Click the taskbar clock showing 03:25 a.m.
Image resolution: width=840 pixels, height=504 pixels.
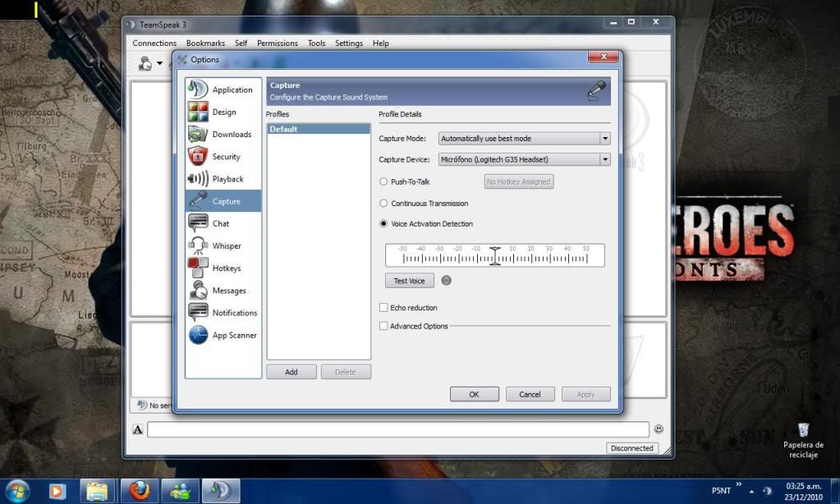[803, 491]
